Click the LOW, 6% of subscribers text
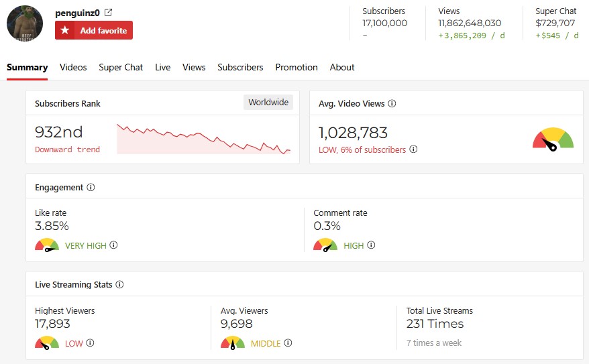This screenshot has height=364, width=589. tap(362, 149)
